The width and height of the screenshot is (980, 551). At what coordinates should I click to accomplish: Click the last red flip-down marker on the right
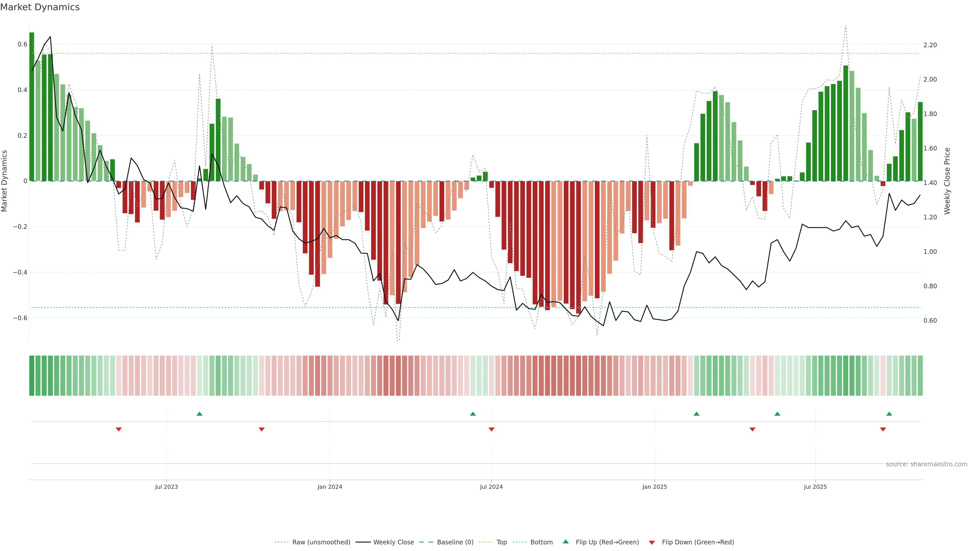pyautogui.click(x=883, y=429)
